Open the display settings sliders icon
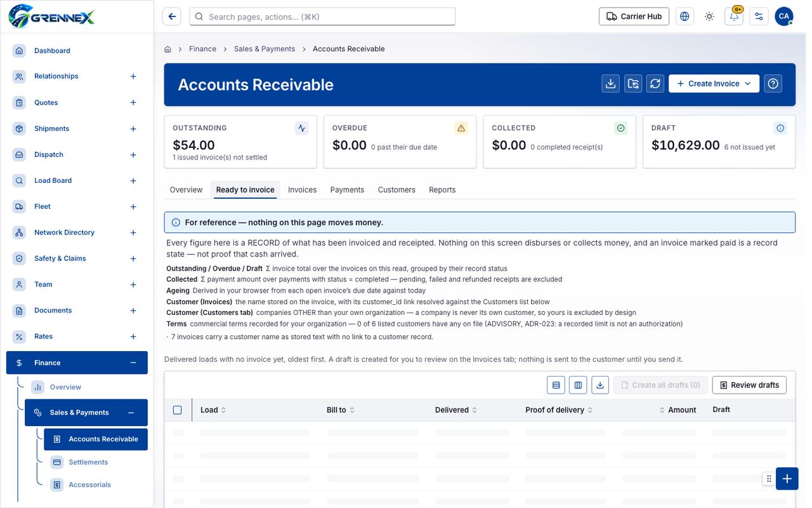Image resolution: width=812 pixels, height=508 pixels. 759,17
